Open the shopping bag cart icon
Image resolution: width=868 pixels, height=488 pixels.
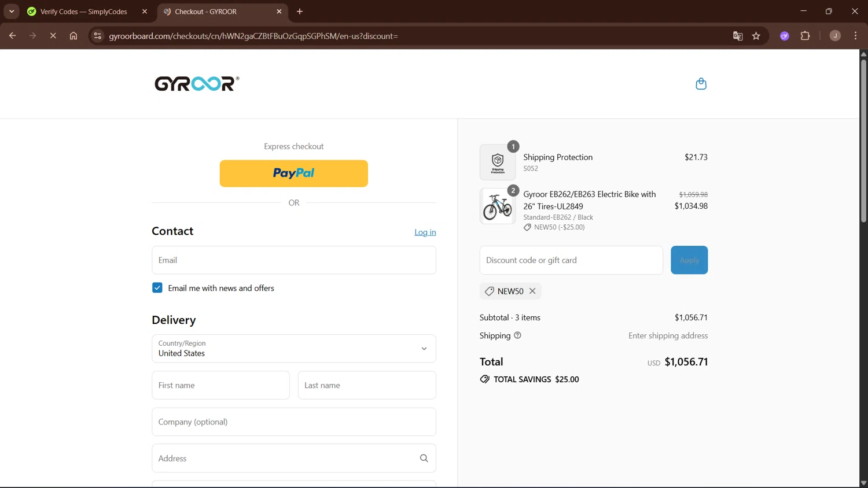701,84
